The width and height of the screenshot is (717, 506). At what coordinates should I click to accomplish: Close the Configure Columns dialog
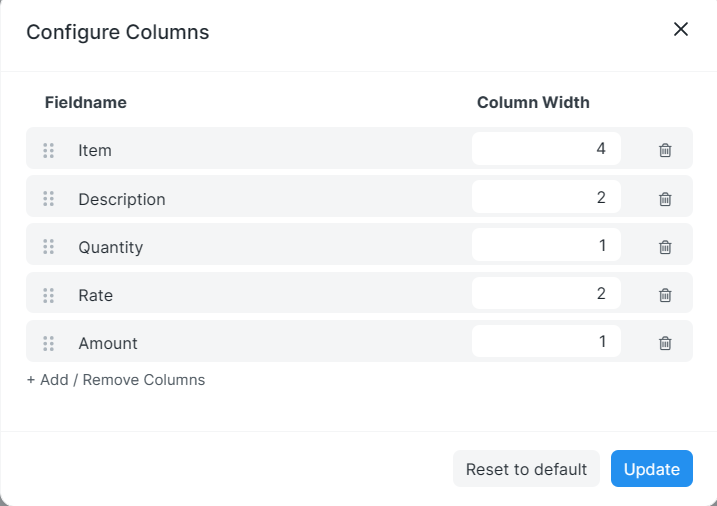(680, 29)
